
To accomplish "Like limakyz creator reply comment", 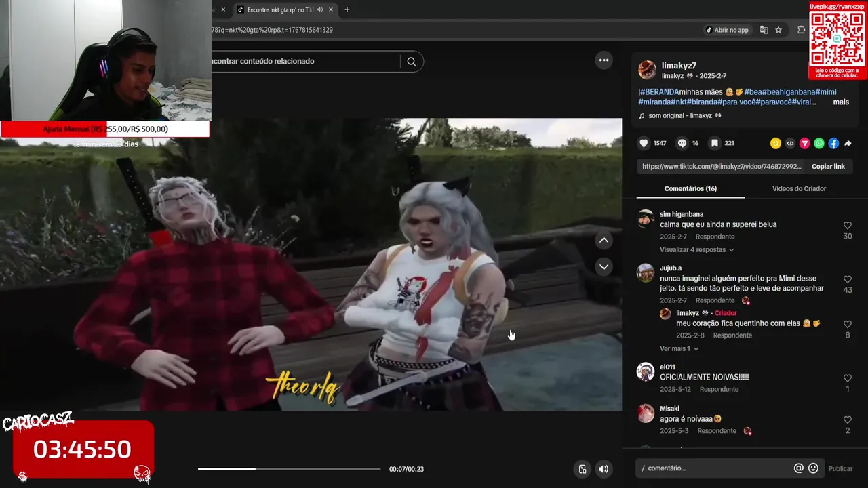I will pos(848,324).
